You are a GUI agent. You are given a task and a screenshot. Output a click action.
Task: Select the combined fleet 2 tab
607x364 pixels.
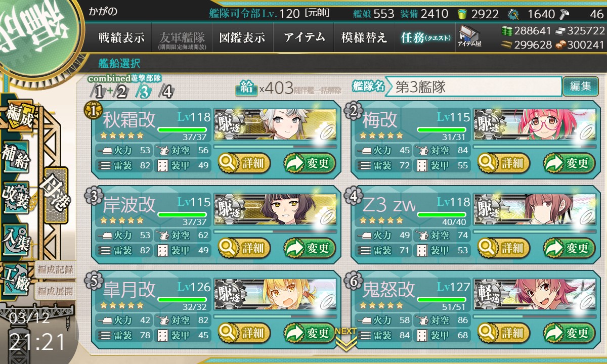point(121,92)
